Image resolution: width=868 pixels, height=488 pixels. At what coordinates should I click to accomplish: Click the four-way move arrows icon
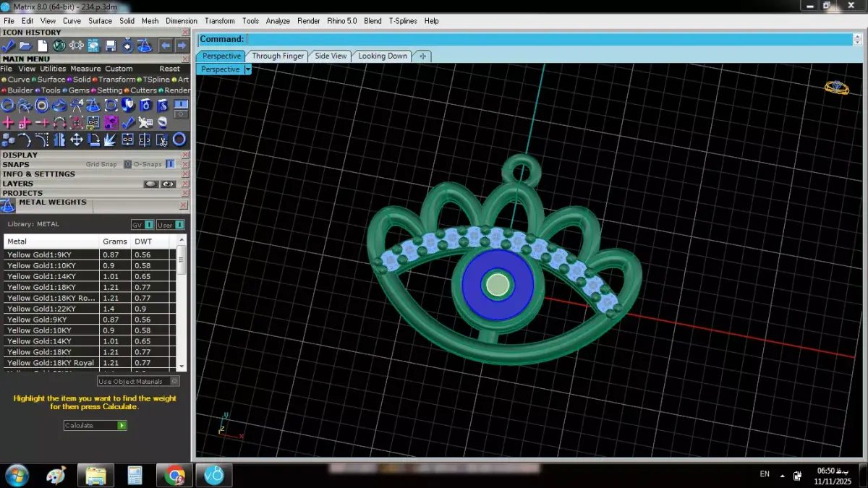point(77,140)
